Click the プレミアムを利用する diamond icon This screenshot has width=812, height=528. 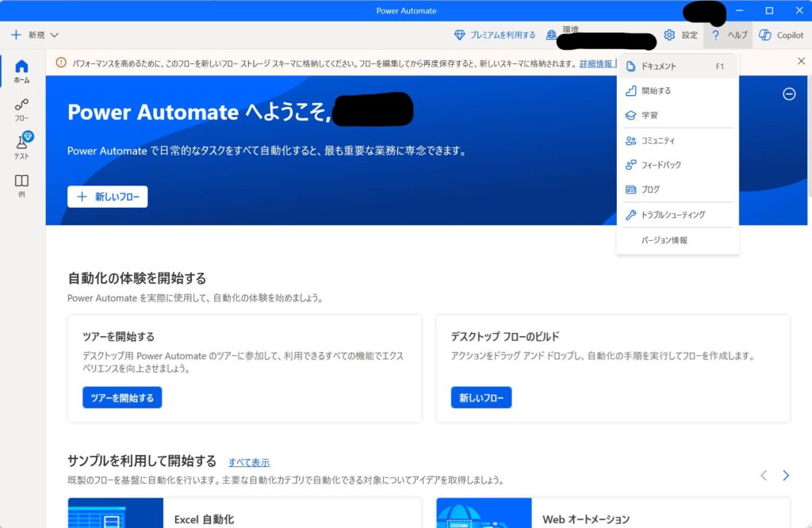coord(460,35)
